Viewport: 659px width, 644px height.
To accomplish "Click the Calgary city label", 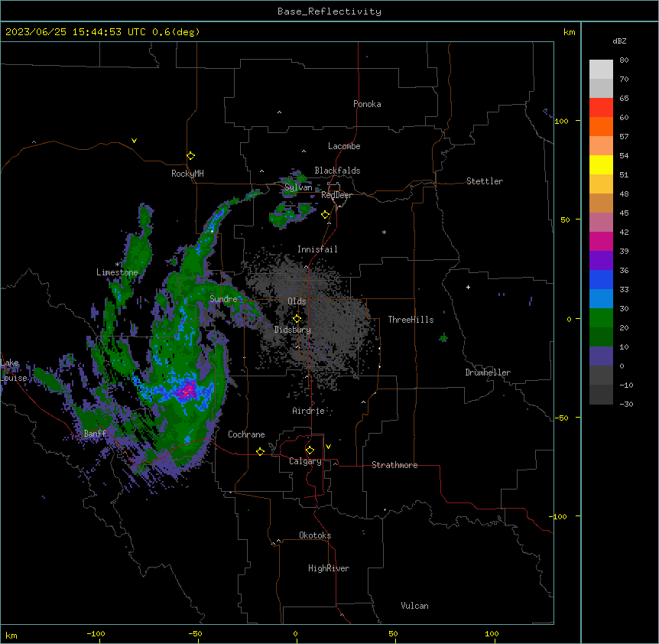I will [x=305, y=461].
